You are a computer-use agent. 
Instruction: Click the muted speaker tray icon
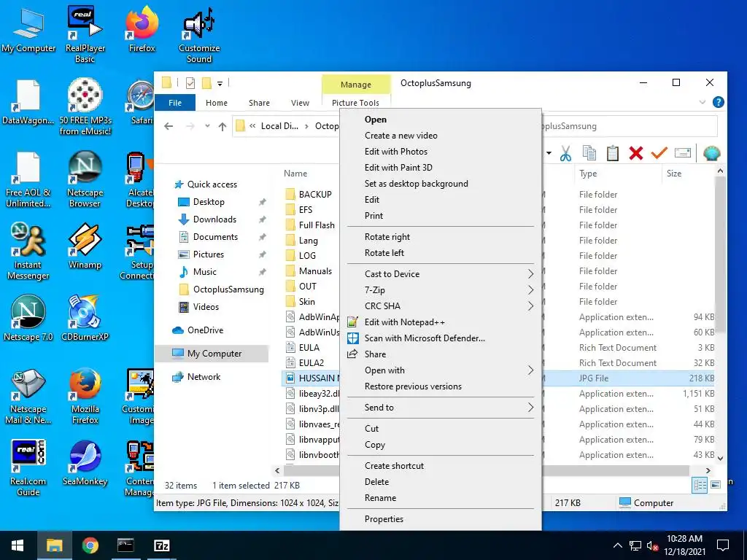[652, 545]
